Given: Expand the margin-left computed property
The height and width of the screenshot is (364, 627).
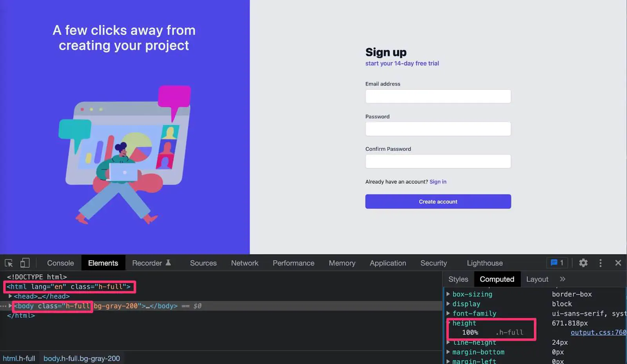Looking at the screenshot, I should (x=448, y=361).
